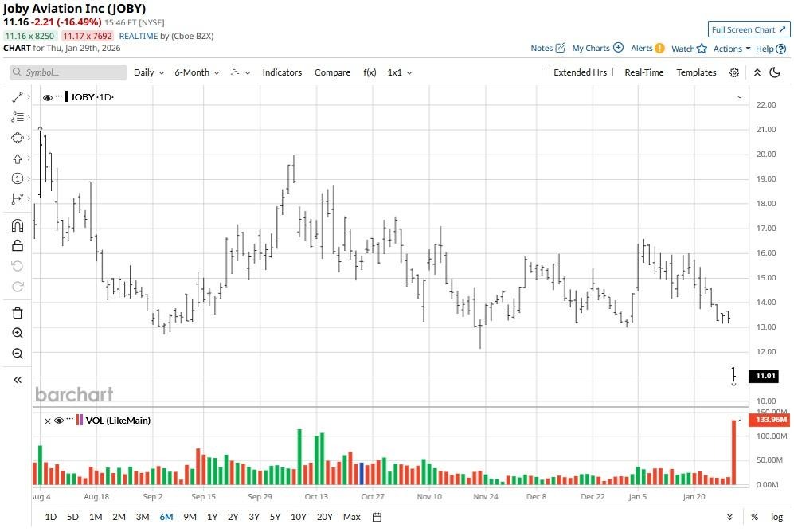Open the Actions dropdown
The height and width of the screenshot is (532, 794).
point(732,49)
